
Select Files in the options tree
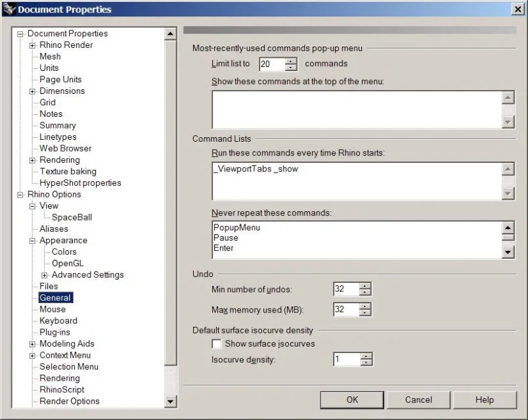pyautogui.click(x=49, y=286)
